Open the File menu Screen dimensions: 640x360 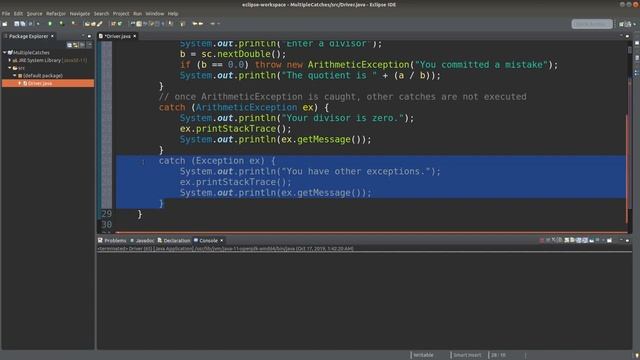[x=6, y=13]
